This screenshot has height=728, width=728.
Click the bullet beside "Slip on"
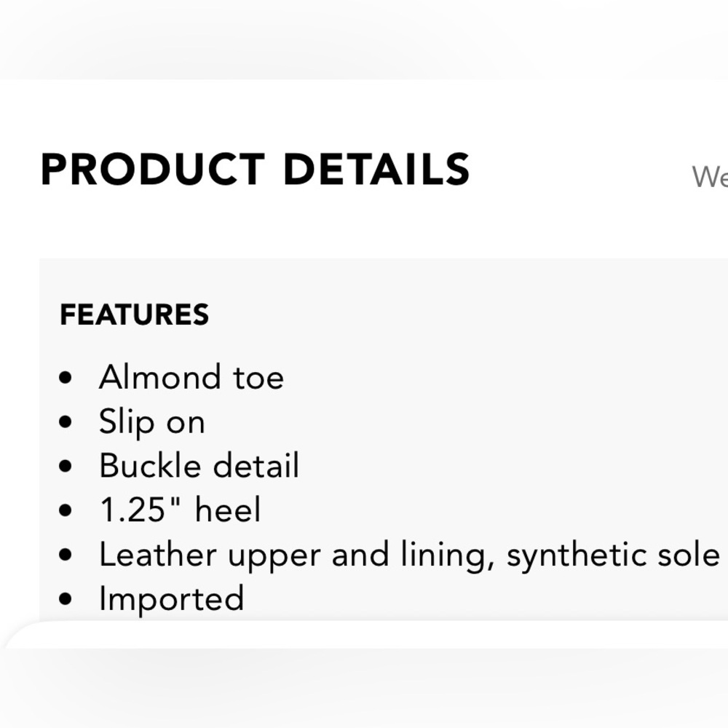point(67,422)
